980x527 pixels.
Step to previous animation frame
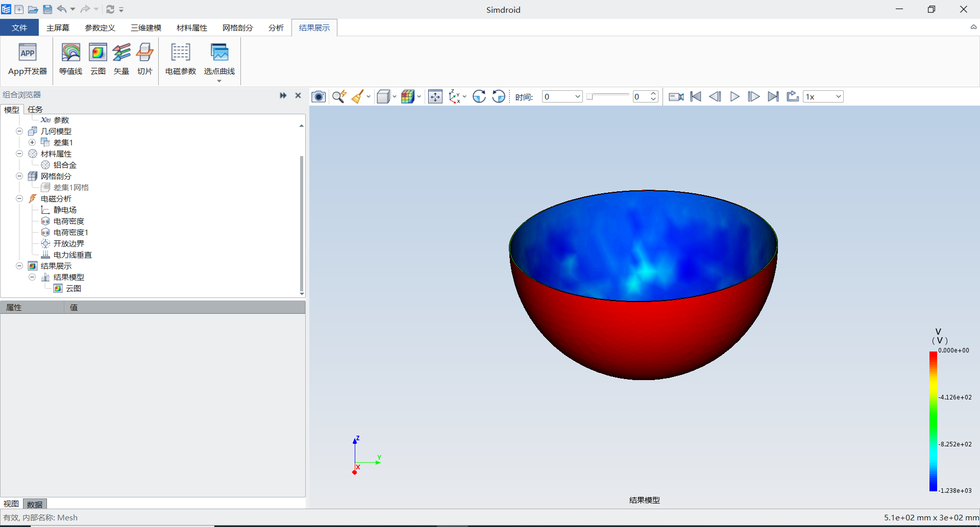coord(715,96)
